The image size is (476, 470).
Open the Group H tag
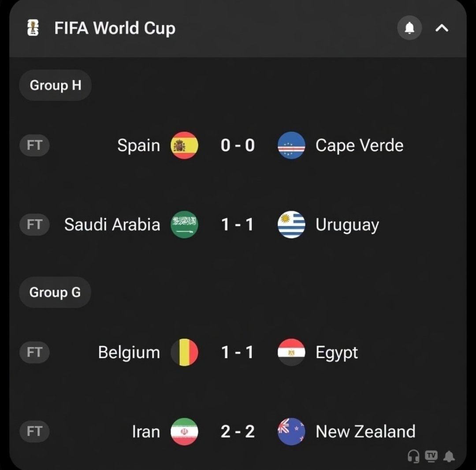coord(55,85)
